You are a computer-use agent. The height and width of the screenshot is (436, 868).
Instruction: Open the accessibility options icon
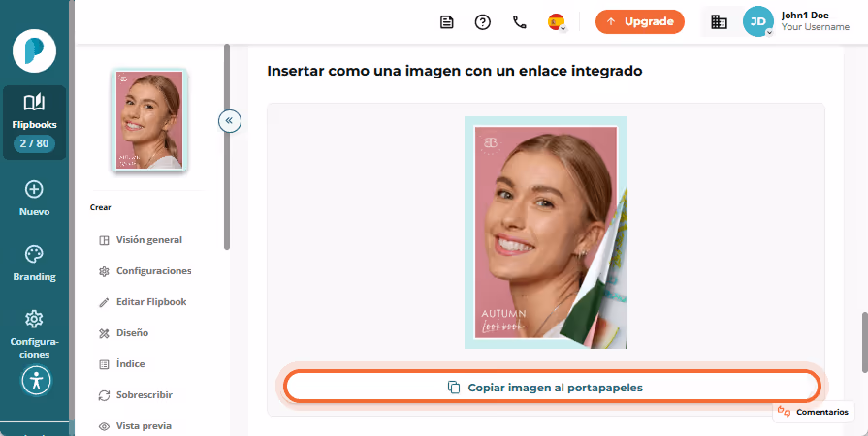pyautogui.click(x=37, y=381)
